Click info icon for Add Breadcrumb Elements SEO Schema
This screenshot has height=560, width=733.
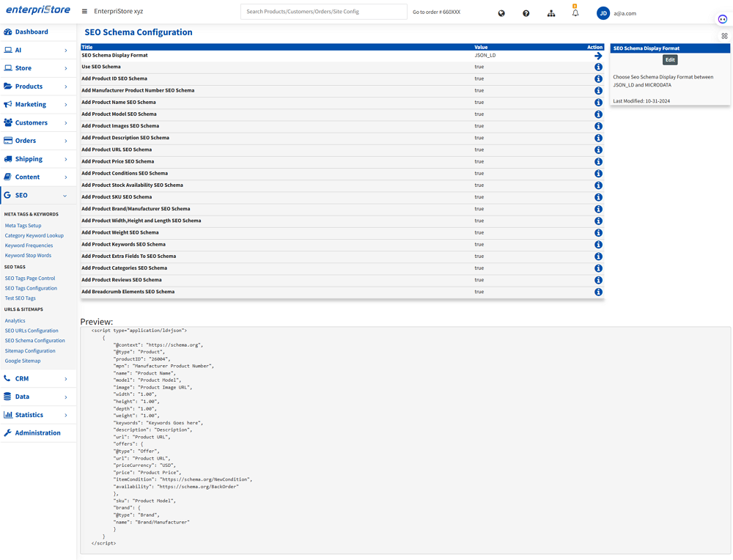pyautogui.click(x=598, y=292)
